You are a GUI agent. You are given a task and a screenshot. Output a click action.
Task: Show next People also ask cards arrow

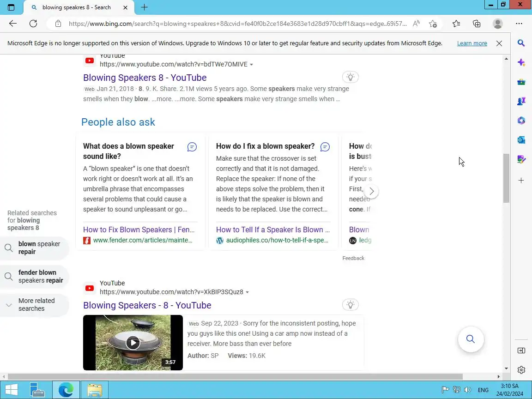371,191
